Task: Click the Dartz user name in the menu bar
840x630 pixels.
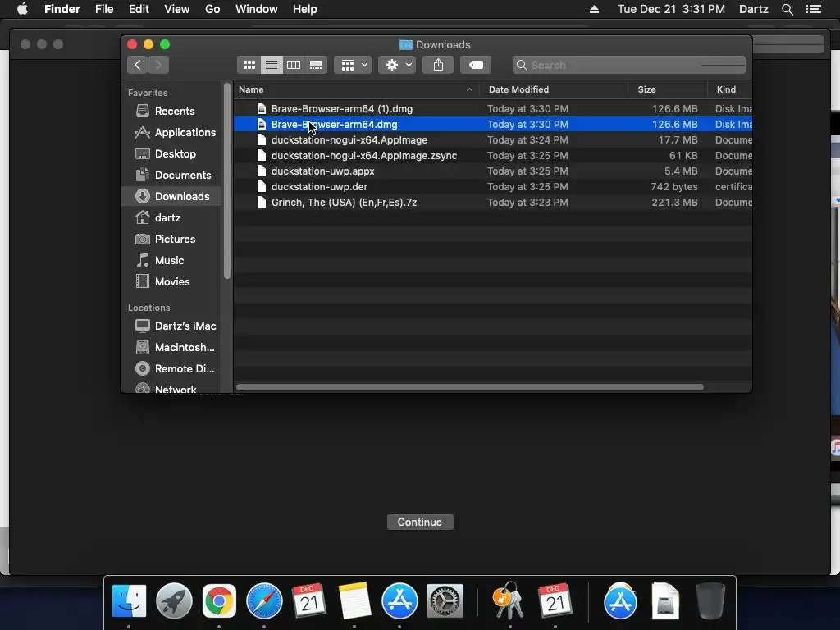Action: tap(753, 9)
